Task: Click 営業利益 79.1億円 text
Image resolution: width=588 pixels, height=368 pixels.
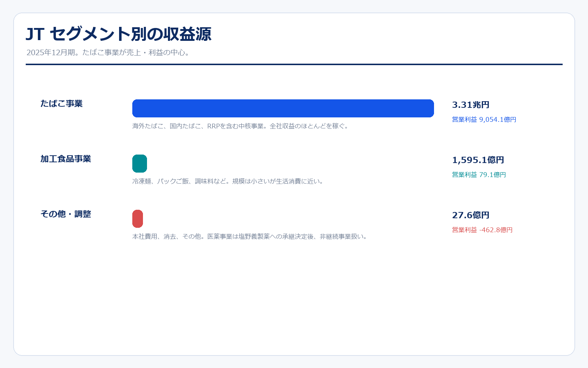Action: (x=479, y=175)
